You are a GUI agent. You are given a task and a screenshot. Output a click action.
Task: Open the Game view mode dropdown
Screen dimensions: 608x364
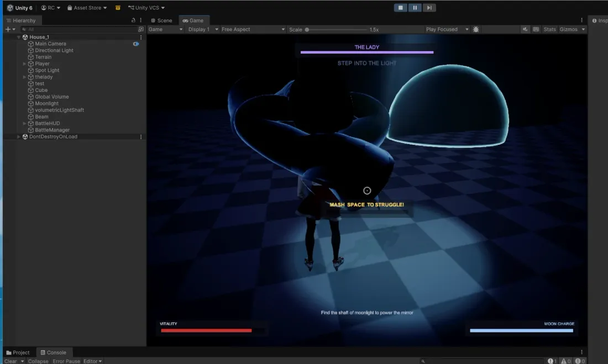click(x=166, y=29)
